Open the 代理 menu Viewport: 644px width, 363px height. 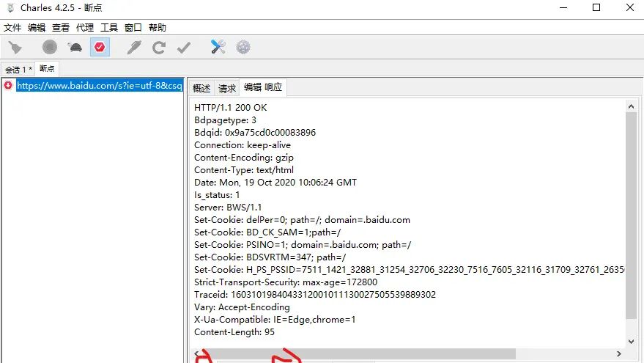pos(85,28)
